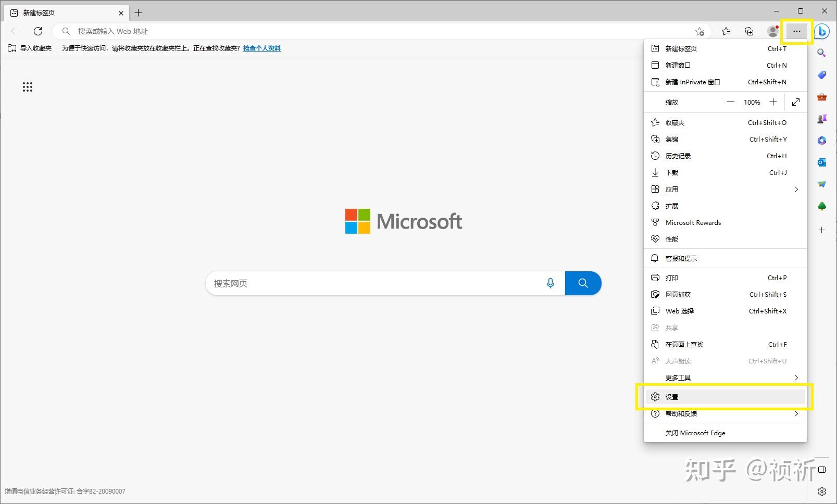
Task: Open the apps grid launcher icon
Action: 28,87
